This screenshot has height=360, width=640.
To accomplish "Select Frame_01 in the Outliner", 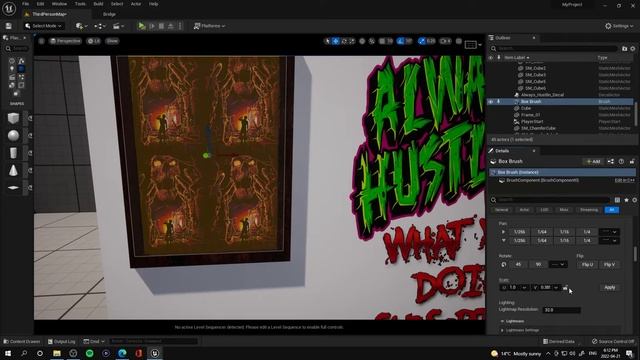I will click(x=530, y=115).
